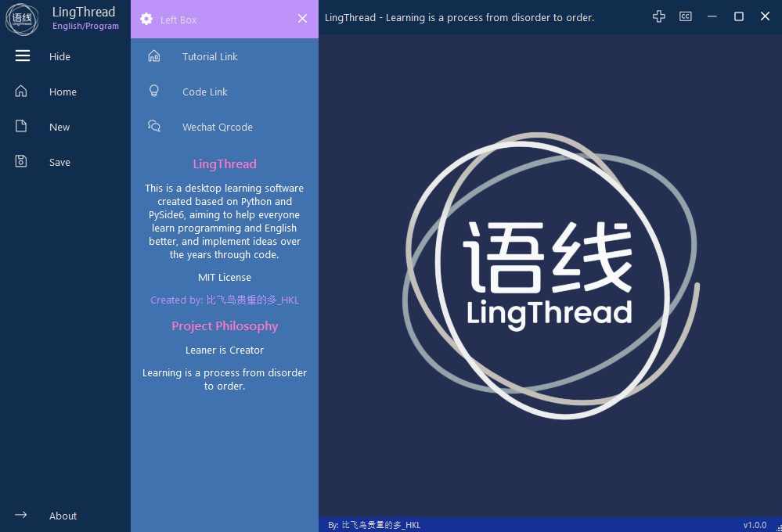Click the CC caption icon in title bar

(x=686, y=16)
